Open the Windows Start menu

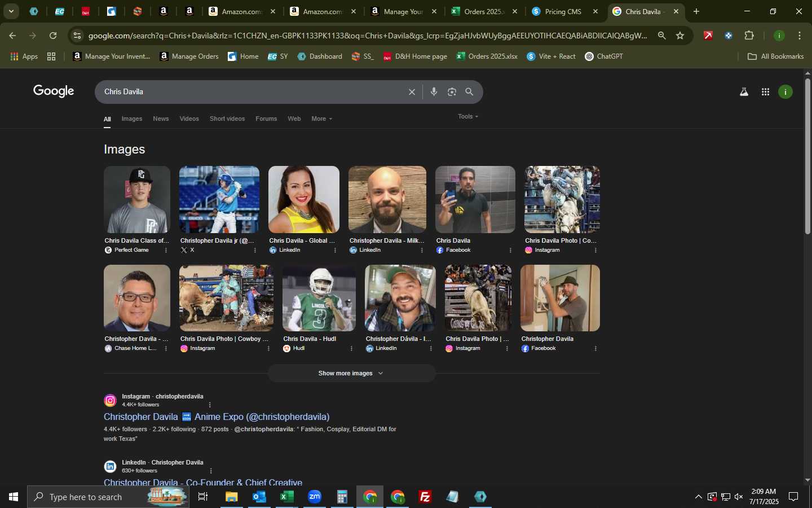pos(14,497)
